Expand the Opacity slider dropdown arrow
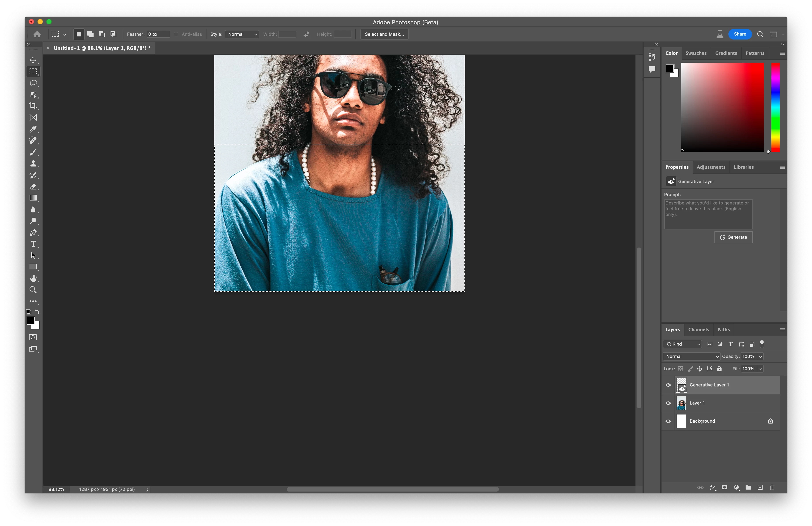Viewport: 812px width, 526px height. point(761,356)
